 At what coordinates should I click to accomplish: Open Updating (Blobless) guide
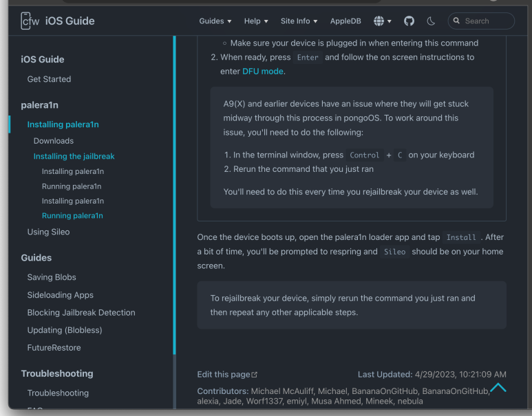65,330
